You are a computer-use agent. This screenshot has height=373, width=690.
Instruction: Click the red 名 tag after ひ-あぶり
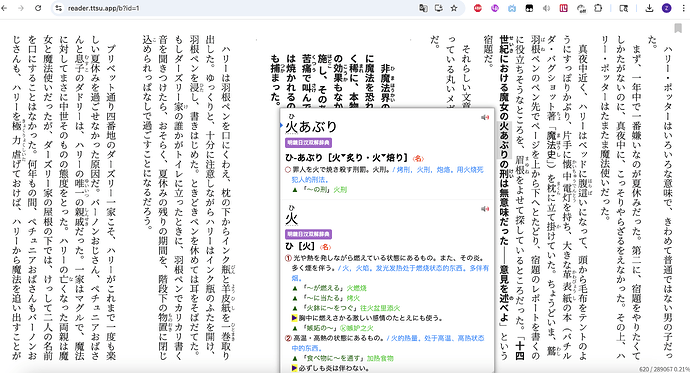[x=418, y=158]
